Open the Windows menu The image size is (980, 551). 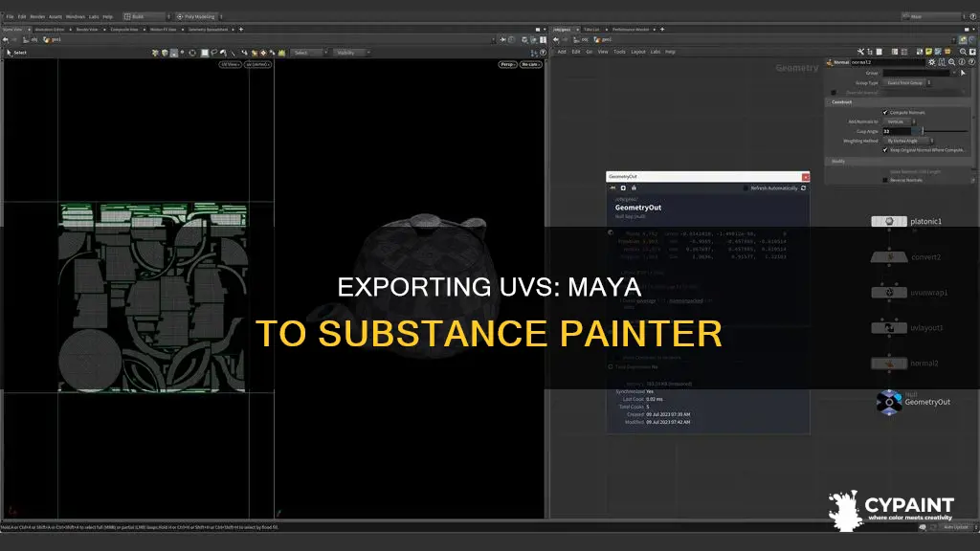(75, 17)
